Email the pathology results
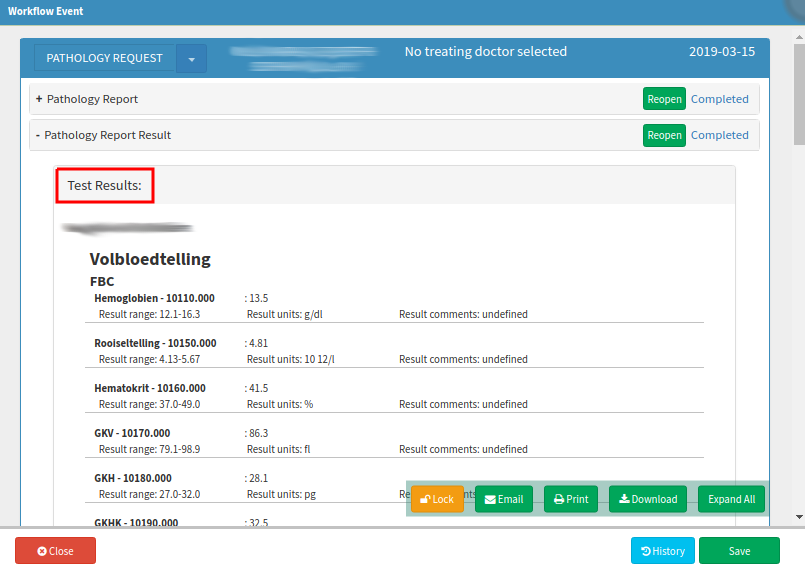This screenshot has height=569, width=805. [x=503, y=499]
